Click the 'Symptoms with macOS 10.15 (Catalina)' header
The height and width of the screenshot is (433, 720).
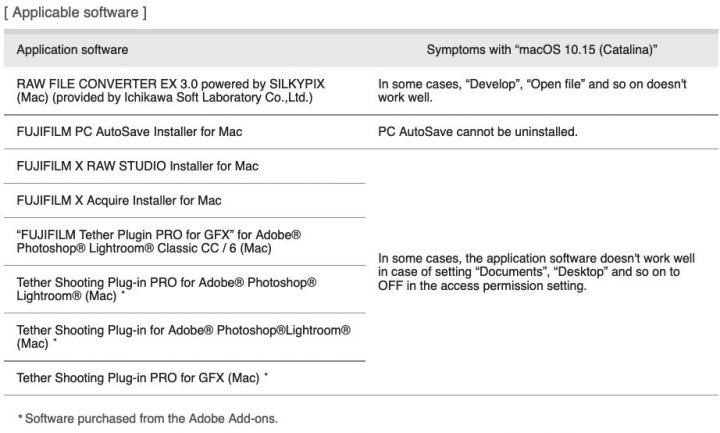(542, 50)
